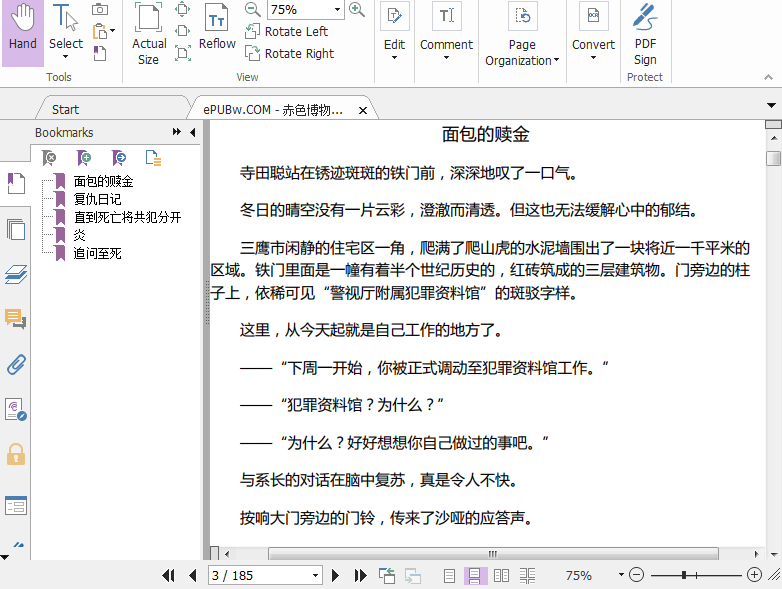This screenshot has width=782, height=589.
Task: Click the horizontal scrollbar thumb
Action: 493,554
